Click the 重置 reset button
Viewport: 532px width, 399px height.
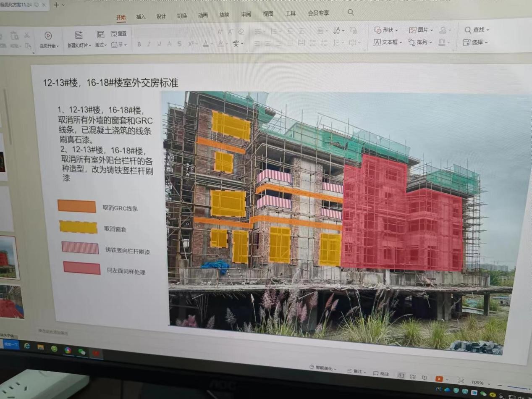point(118,34)
